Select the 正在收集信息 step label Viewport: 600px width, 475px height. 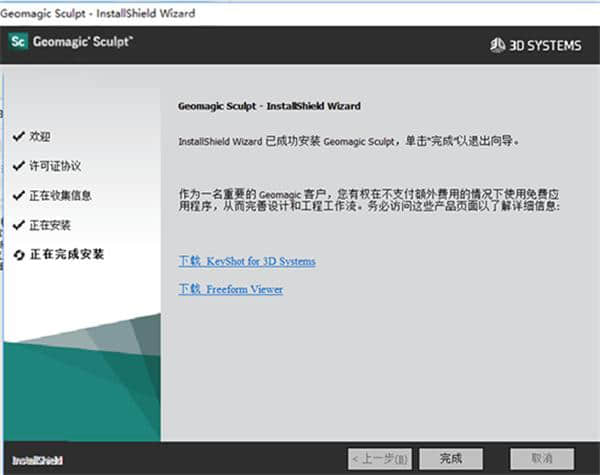pos(60,195)
